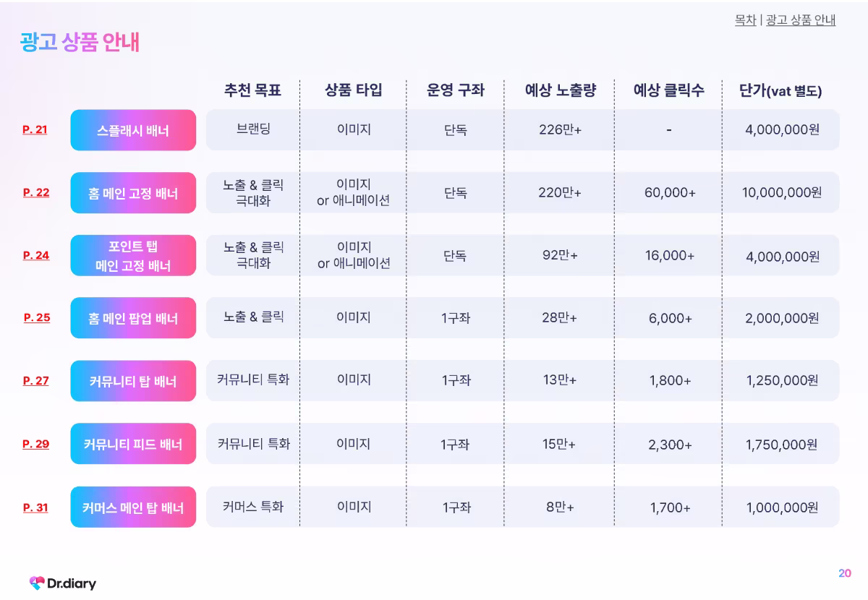Click the 목차 breadcrumb link
The width and height of the screenshot is (868, 600).
(x=745, y=20)
